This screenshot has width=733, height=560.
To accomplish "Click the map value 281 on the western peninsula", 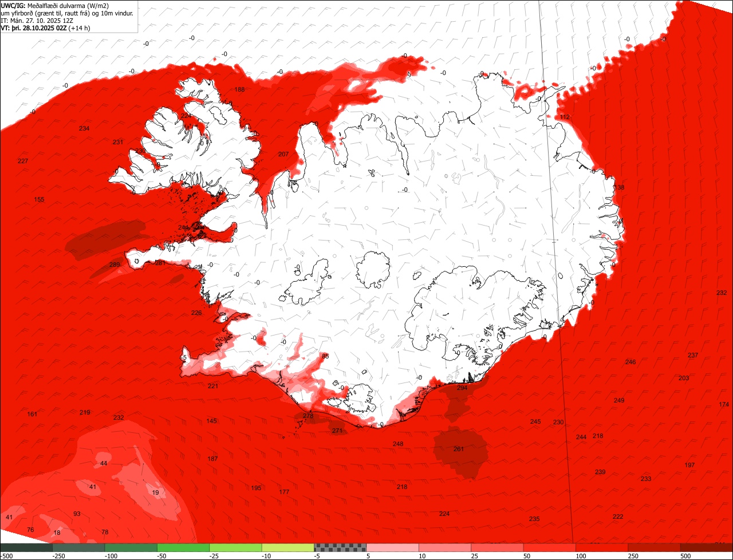I will click(160, 263).
